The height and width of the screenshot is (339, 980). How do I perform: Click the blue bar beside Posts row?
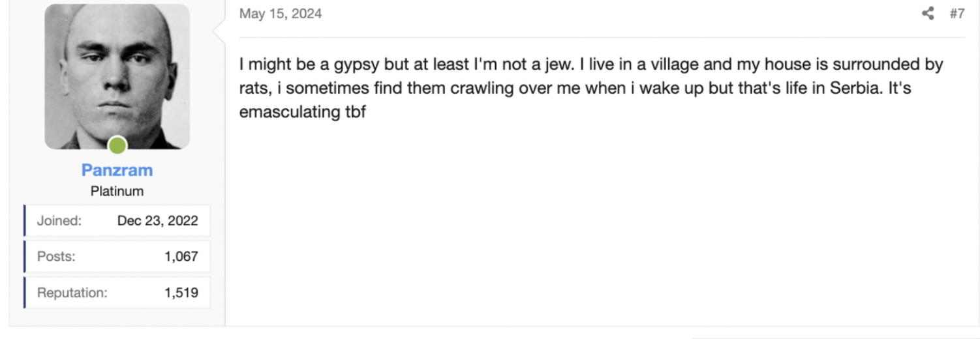(25, 256)
